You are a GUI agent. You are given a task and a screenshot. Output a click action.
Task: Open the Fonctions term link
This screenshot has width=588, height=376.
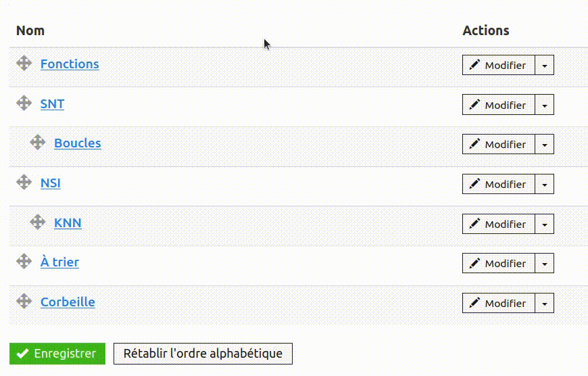click(70, 64)
